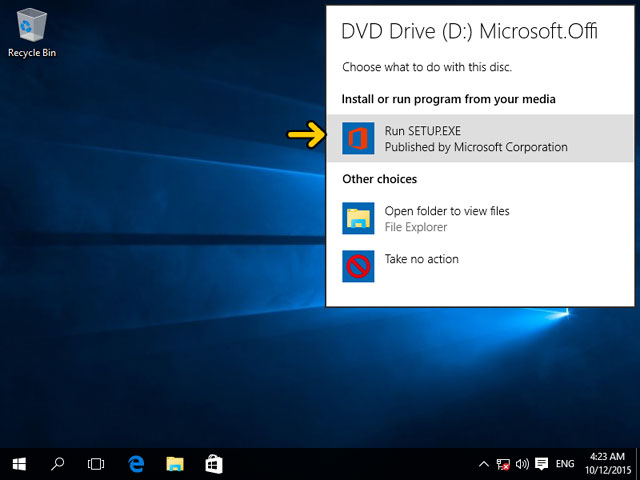Open the Action Center notifications icon
This screenshot has width=640, height=480.
point(542,464)
